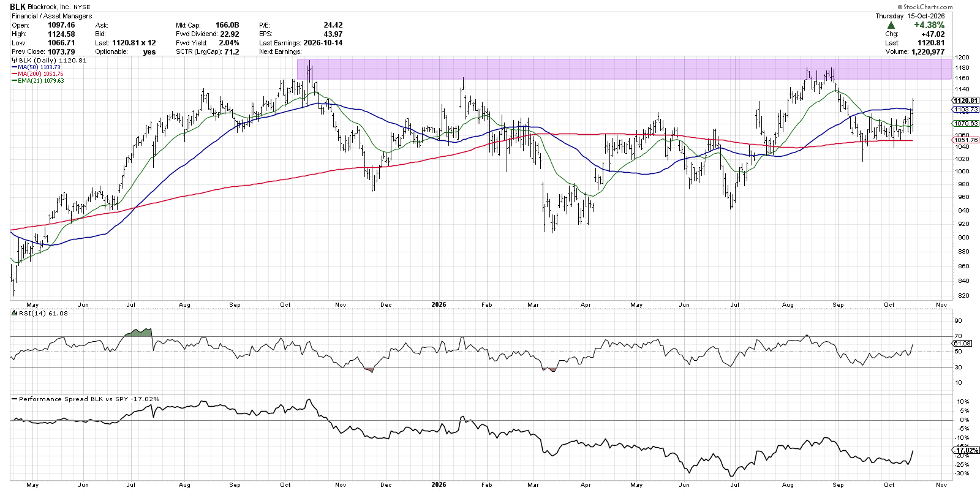Click the MA(50) 1103.73 legend entry
Screen dimensions: 980x490
[x=37, y=67]
